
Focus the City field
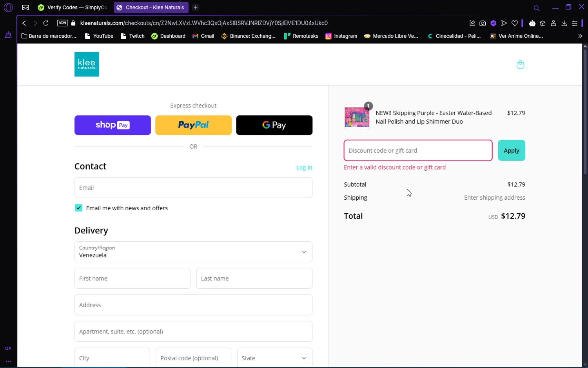[x=112, y=358]
